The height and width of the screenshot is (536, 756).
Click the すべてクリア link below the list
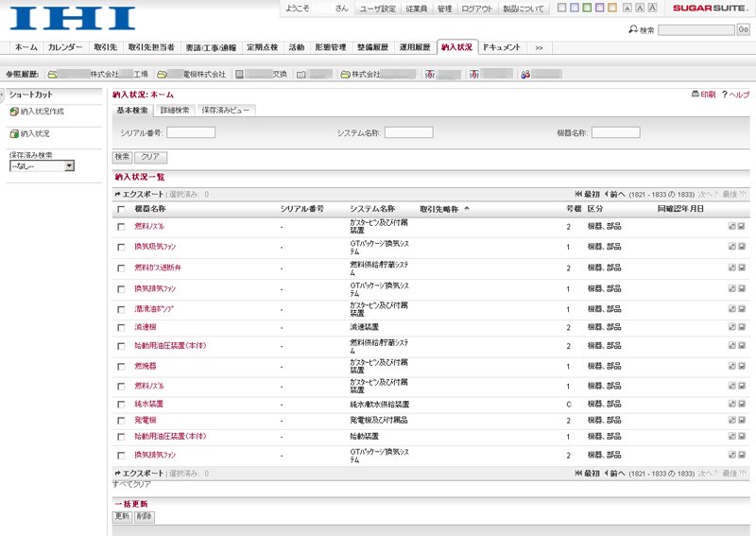point(131,484)
